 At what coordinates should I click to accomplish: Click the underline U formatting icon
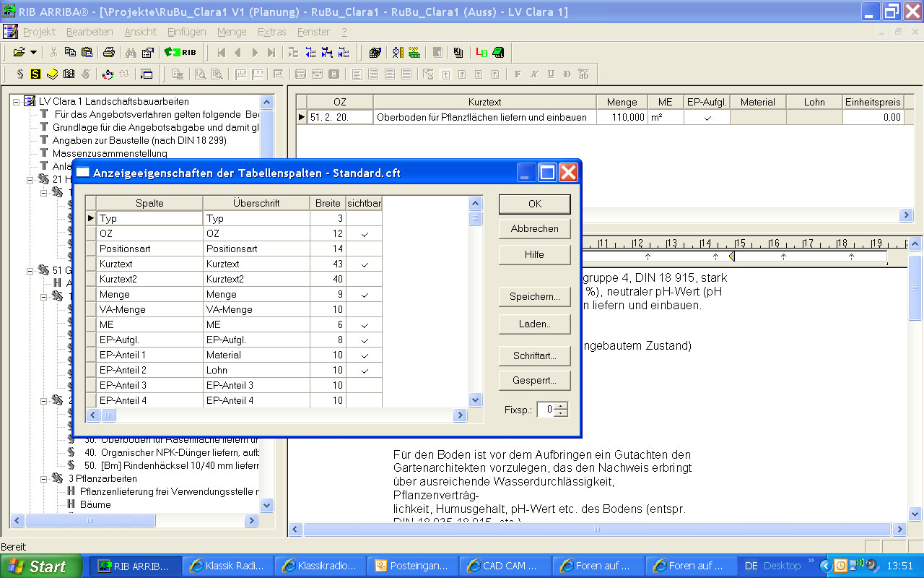coord(551,74)
